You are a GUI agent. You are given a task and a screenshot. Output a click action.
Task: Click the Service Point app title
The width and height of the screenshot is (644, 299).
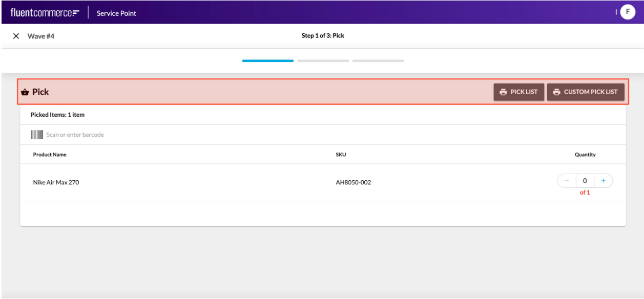pyautogui.click(x=116, y=13)
